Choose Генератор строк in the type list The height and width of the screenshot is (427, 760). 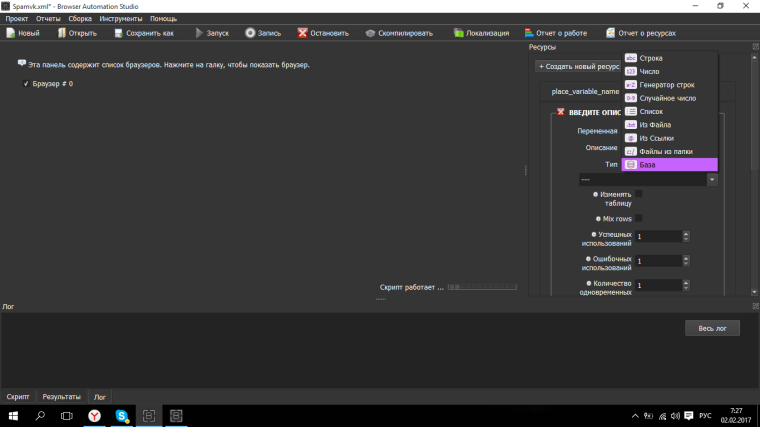click(x=666, y=85)
